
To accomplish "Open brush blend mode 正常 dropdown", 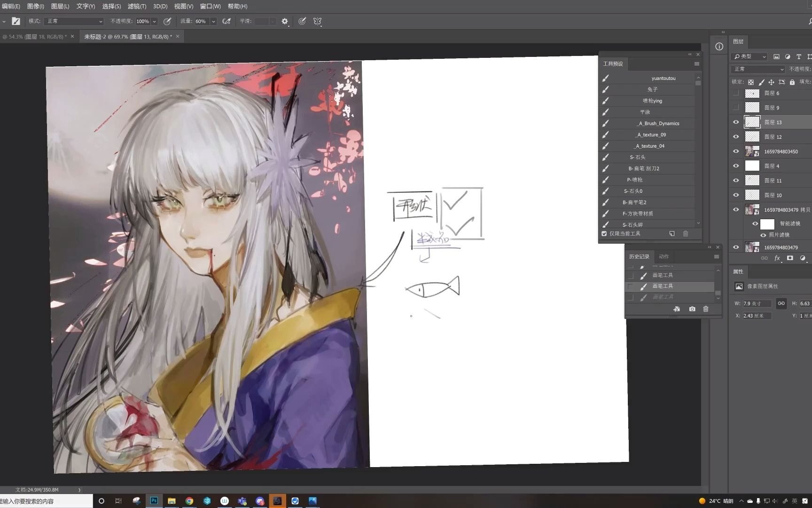I will coord(74,21).
